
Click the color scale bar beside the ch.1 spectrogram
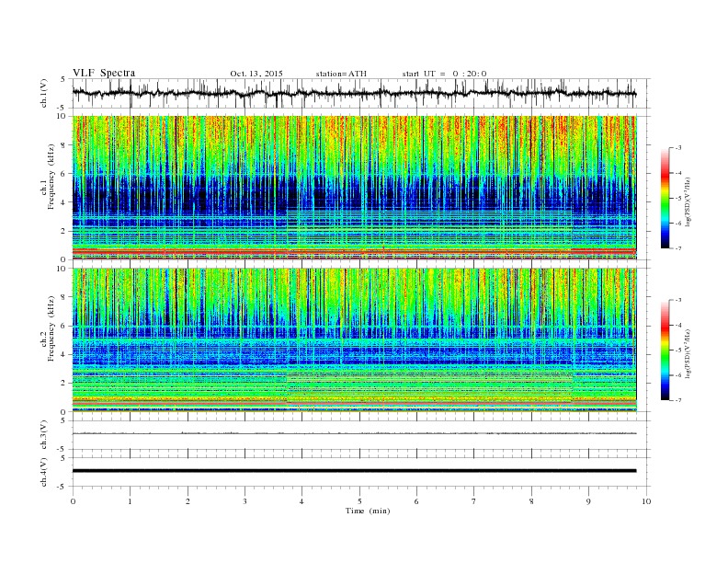tap(665, 198)
